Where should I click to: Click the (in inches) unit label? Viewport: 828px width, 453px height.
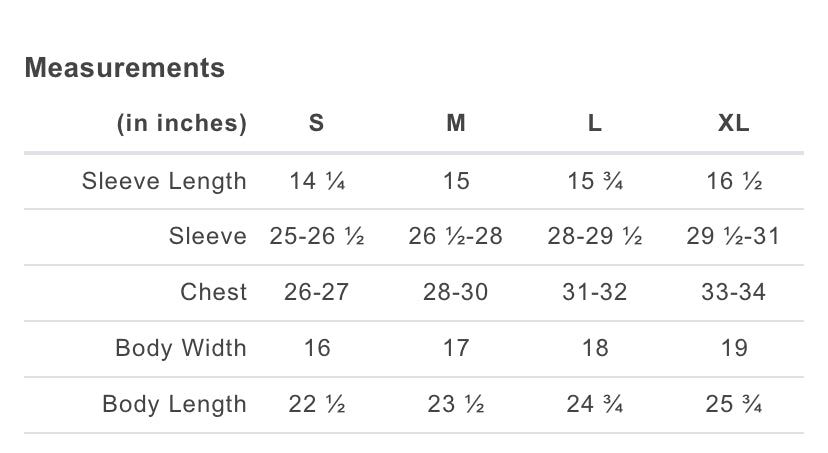tap(182, 124)
